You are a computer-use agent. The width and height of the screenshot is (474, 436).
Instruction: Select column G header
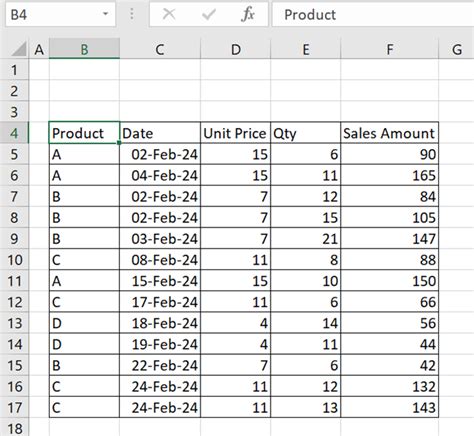tap(457, 49)
